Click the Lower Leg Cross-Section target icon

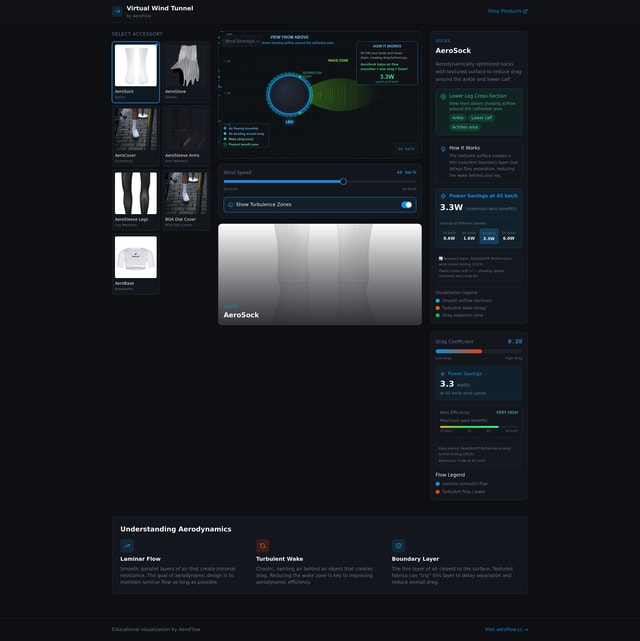[x=443, y=96]
